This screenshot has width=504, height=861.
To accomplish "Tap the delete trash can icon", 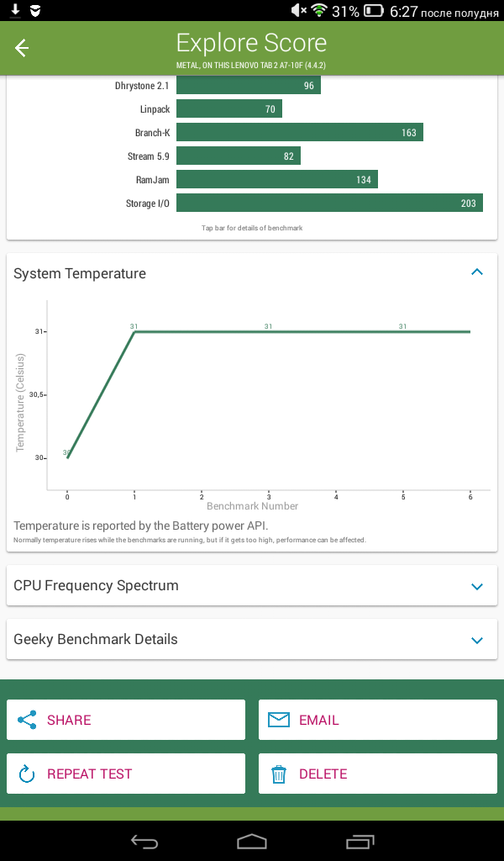I will [279, 774].
